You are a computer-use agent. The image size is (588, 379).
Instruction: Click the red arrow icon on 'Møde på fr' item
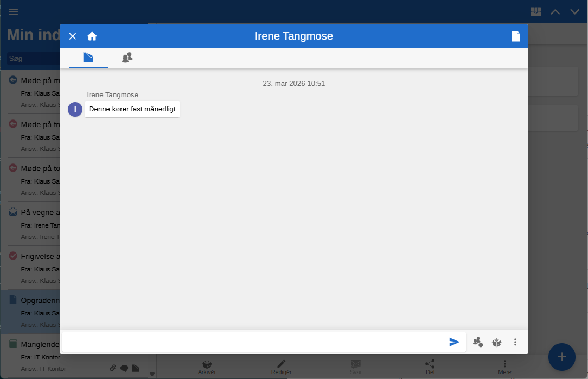(13, 124)
